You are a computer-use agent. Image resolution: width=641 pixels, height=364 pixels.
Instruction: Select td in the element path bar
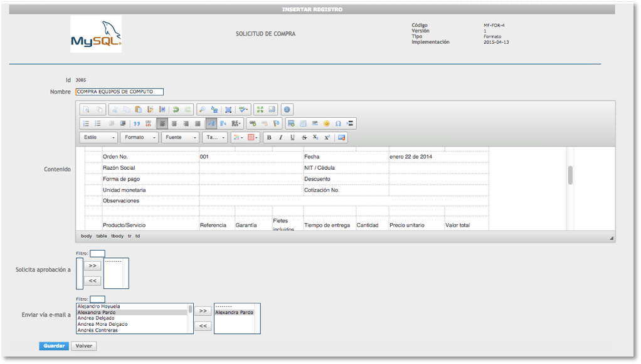tap(138, 236)
